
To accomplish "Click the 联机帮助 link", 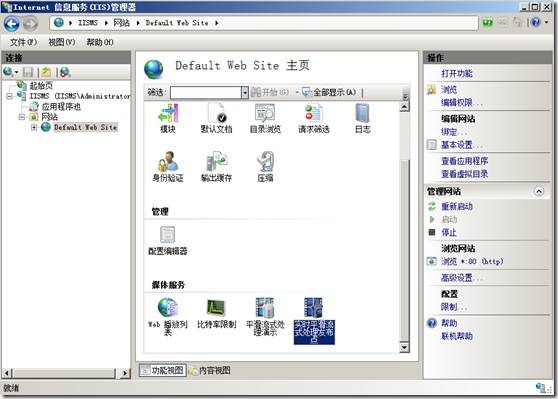I will (x=457, y=336).
